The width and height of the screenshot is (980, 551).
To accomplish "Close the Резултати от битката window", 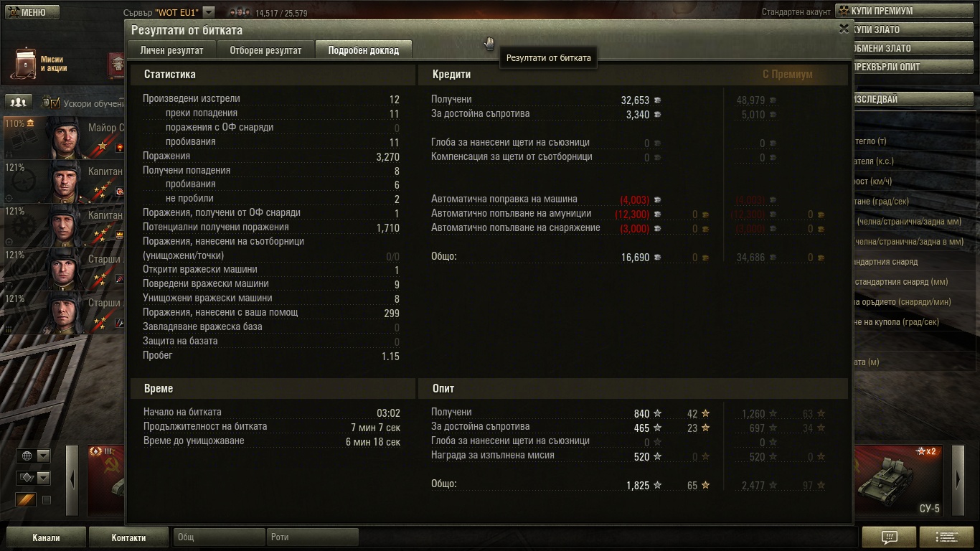I will pyautogui.click(x=844, y=29).
